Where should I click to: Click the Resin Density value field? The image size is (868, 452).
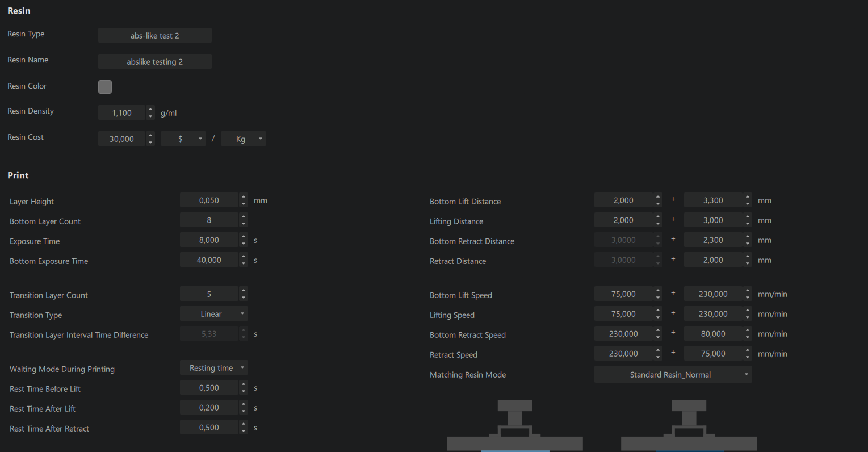point(122,112)
